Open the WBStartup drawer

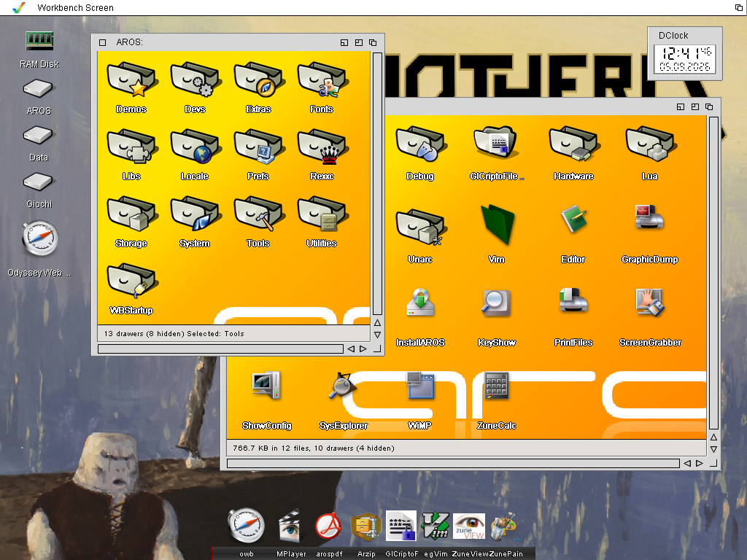coord(131,281)
